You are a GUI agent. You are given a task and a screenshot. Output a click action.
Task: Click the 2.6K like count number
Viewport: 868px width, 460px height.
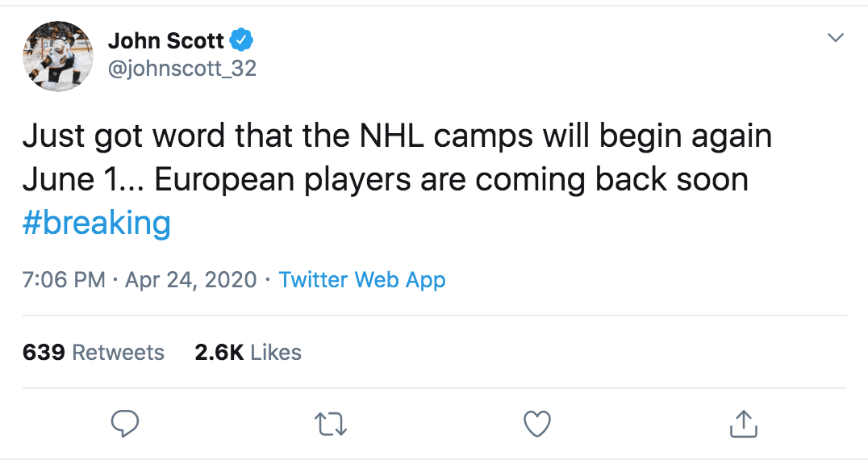[x=219, y=353]
